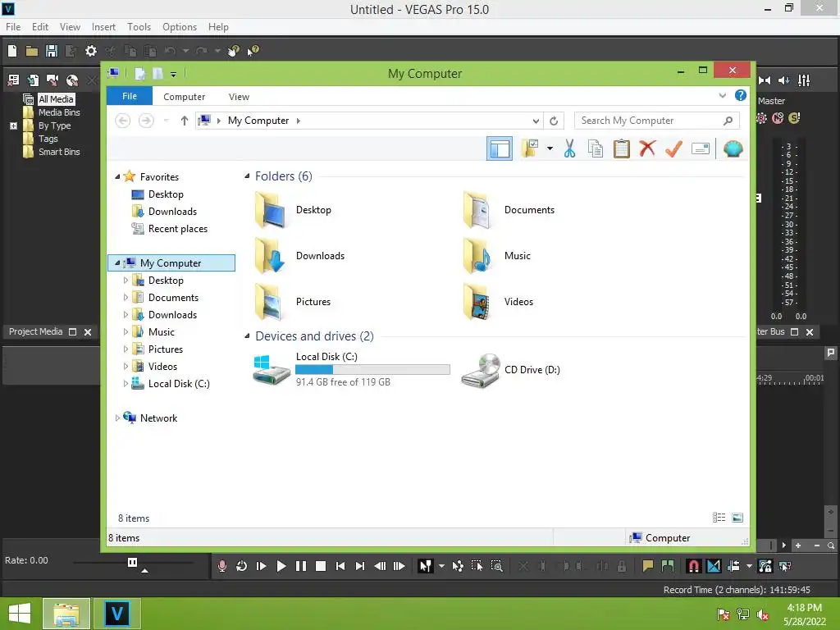
Task: Click the Copy icon in My Computer toolbar
Action: tap(596, 148)
